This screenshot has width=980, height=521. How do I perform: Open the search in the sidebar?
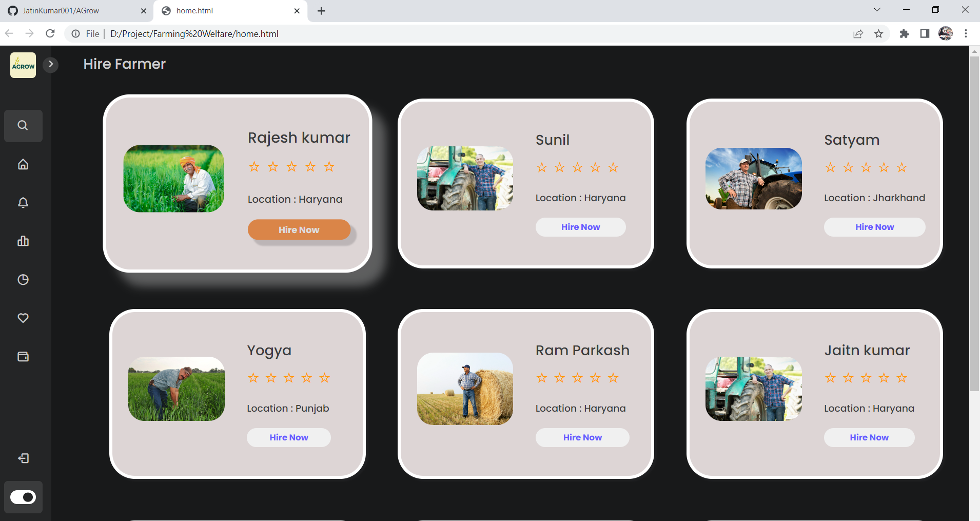(x=23, y=126)
